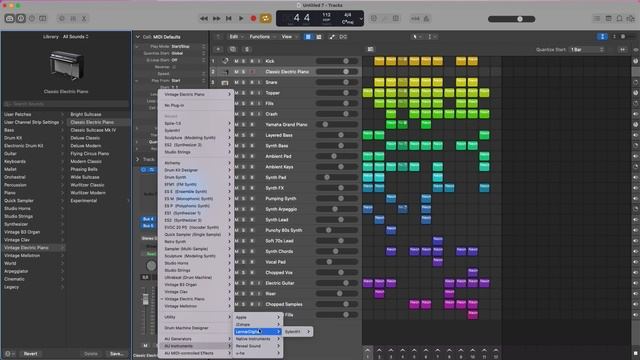Switch to Tracks view button
The image size is (640, 360).
tap(319, 37)
